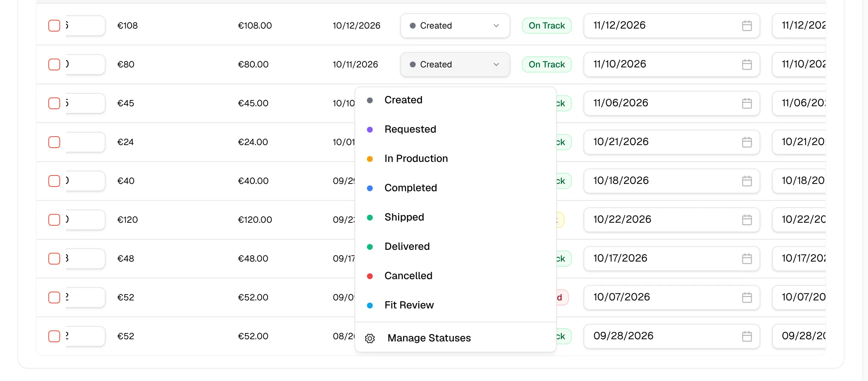
Task: Set status to Completed
Action: click(x=455, y=188)
